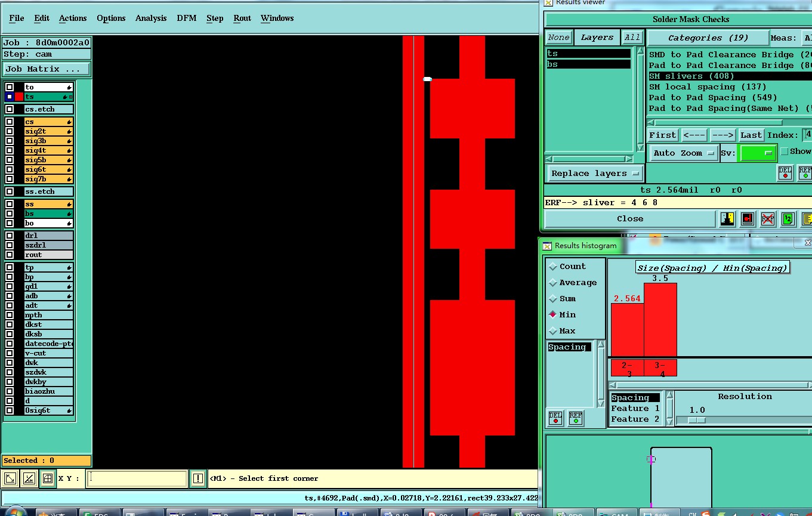This screenshot has width=812, height=516.
Task: Enable the Show checkbox in Results viewer
Action: [785, 152]
